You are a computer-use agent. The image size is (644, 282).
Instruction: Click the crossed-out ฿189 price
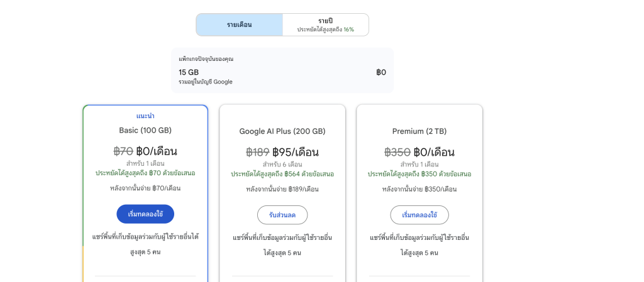257,152
